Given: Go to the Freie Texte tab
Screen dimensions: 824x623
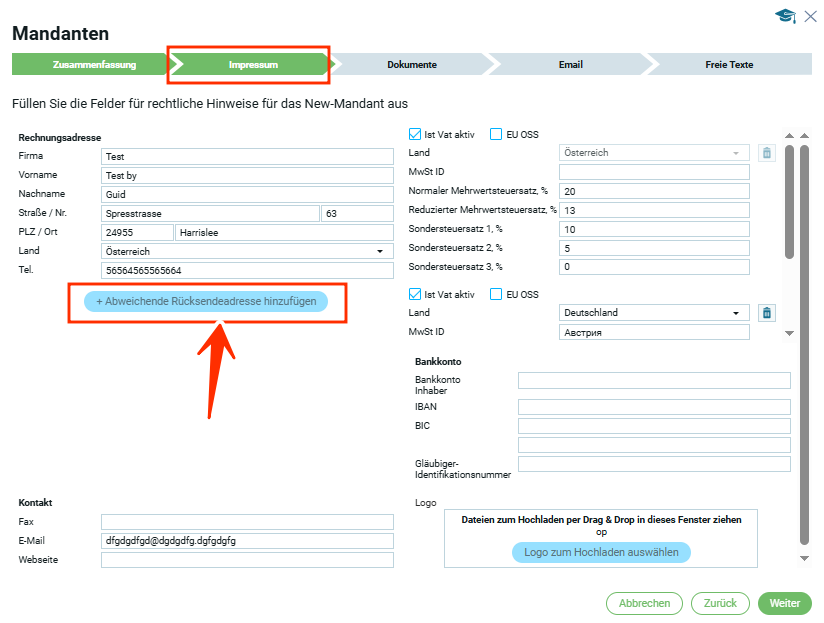Looking at the screenshot, I should (x=728, y=65).
